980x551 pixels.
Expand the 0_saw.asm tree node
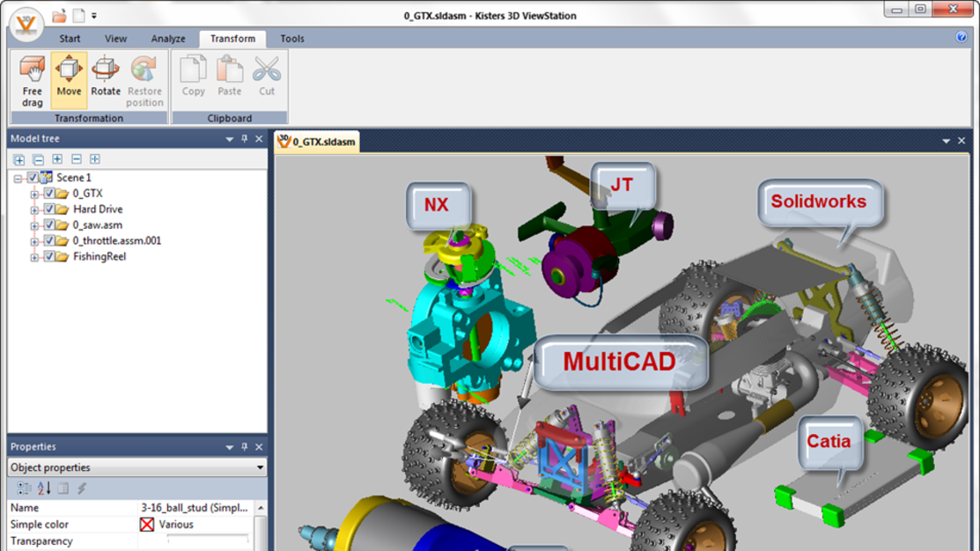[34, 225]
